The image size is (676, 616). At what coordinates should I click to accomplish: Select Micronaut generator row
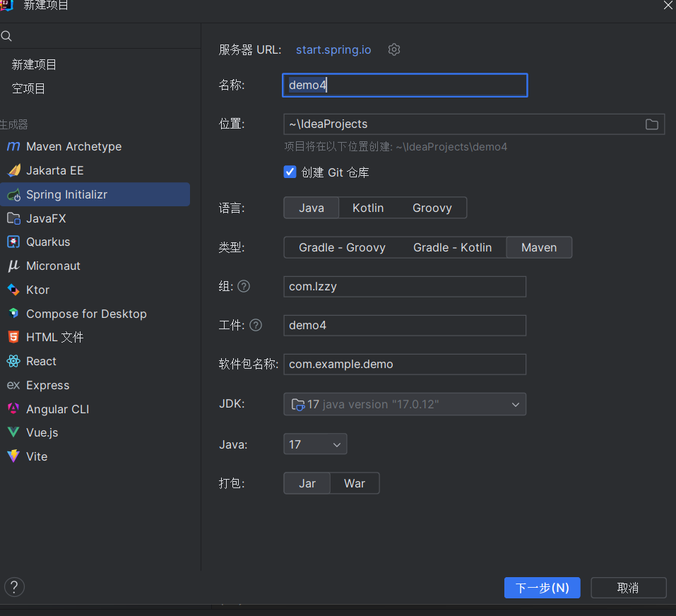pos(95,266)
